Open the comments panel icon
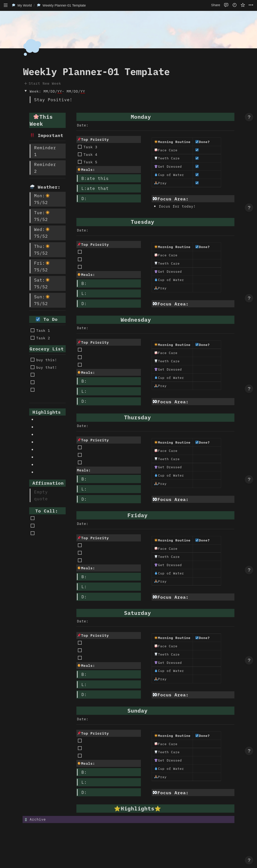Screen dimensions: 257x868 coord(226,5)
